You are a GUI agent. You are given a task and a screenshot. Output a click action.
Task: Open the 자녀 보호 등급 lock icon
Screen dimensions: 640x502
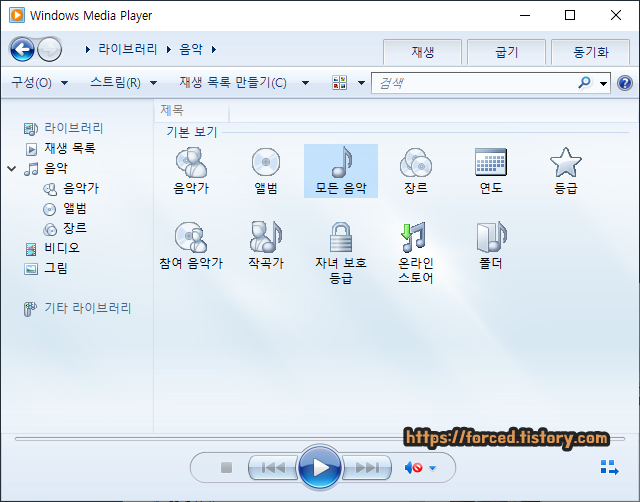341,253
